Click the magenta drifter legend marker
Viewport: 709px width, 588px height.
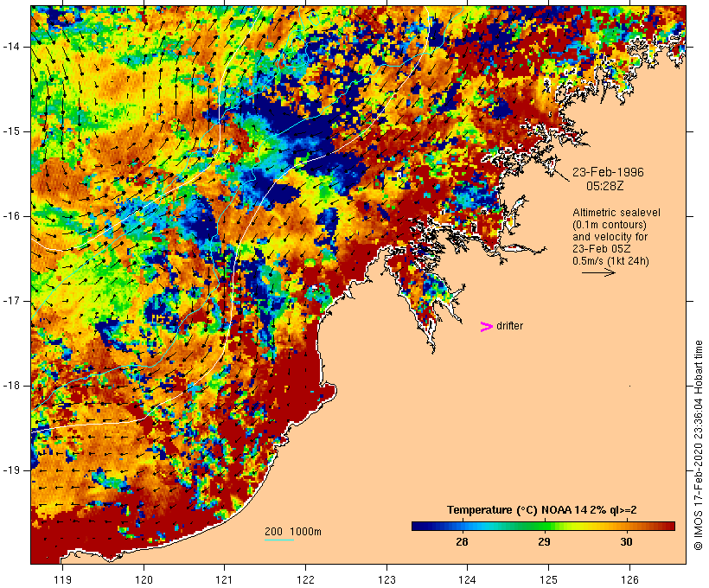coord(486,327)
